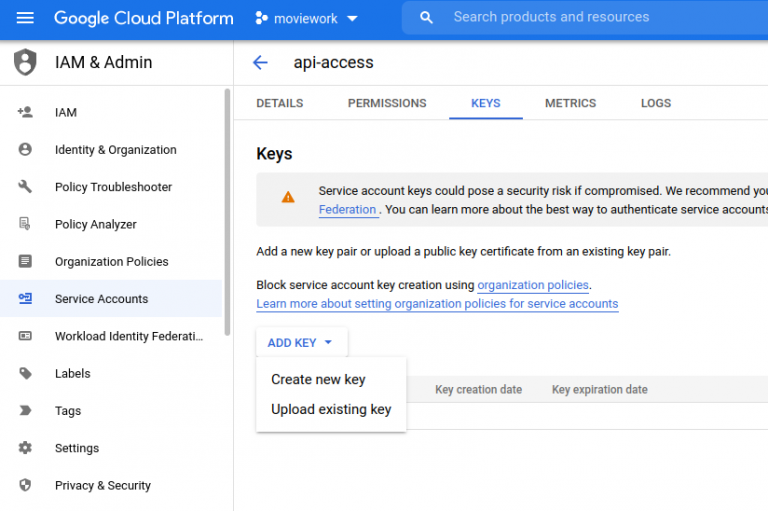The height and width of the screenshot is (511, 768).
Task: Click the search magnifier icon
Action: [x=426, y=18]
